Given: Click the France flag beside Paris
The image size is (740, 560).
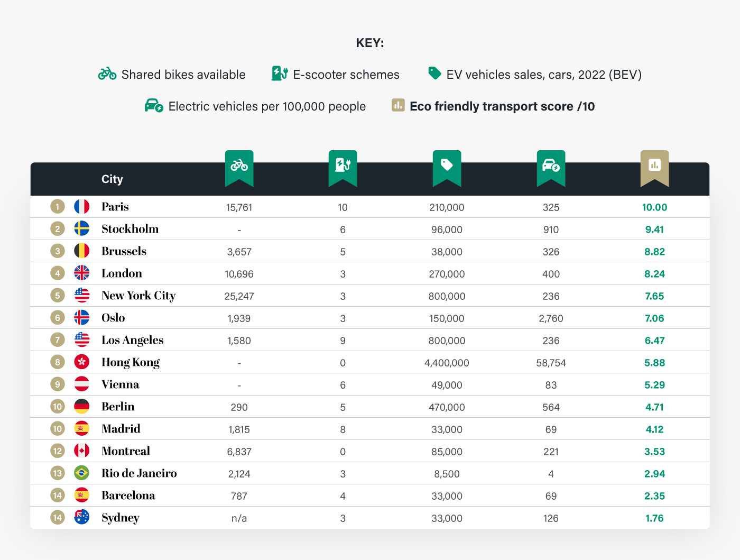Looking at the screenshot, I should click(x=82, y=207).
